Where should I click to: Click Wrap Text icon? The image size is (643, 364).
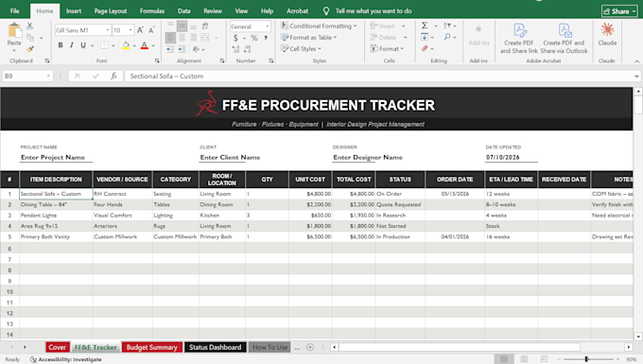click(205, 26)
